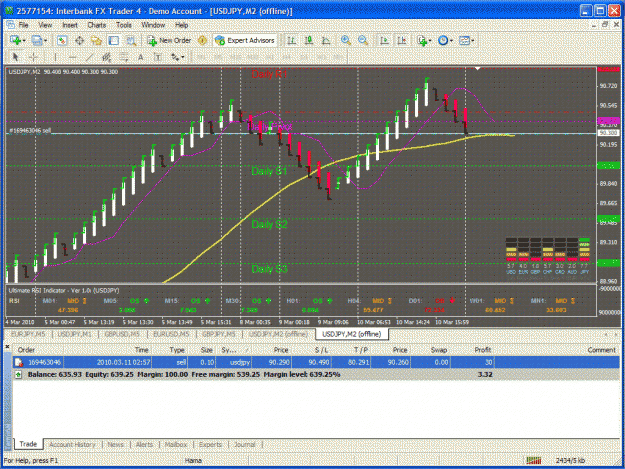Select the Fibonacci Retracement tool

124,57
